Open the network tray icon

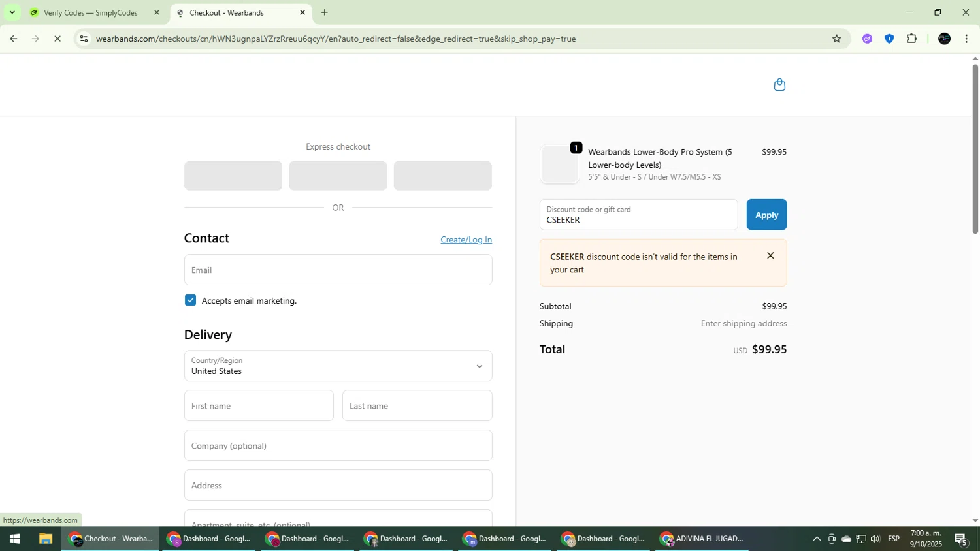pyautogui.click(x=861, y=539)
